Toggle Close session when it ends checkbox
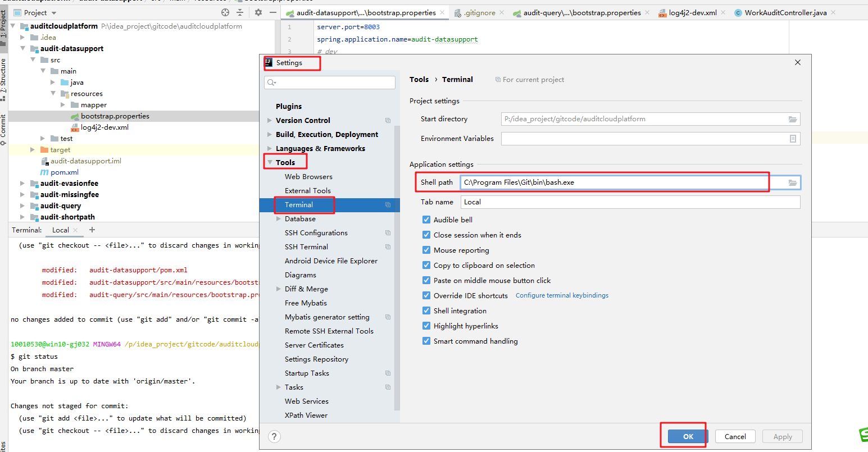 coord(426,235)
